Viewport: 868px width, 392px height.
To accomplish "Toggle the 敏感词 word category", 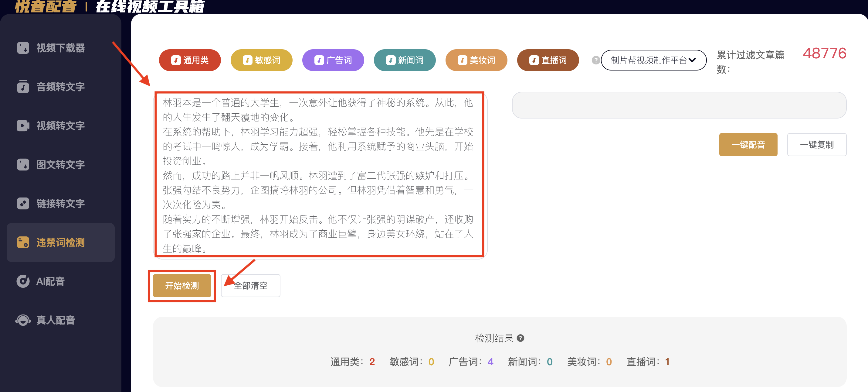I will [262, 60].
